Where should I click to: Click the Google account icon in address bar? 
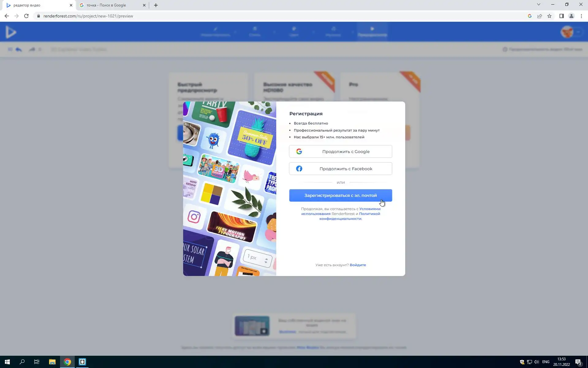coord(530,16)
